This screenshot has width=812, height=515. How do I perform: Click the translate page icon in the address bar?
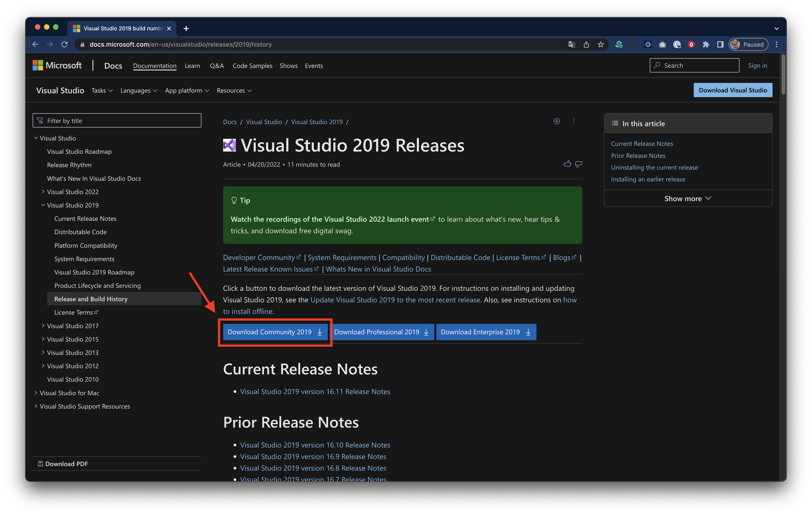[572, 44]
